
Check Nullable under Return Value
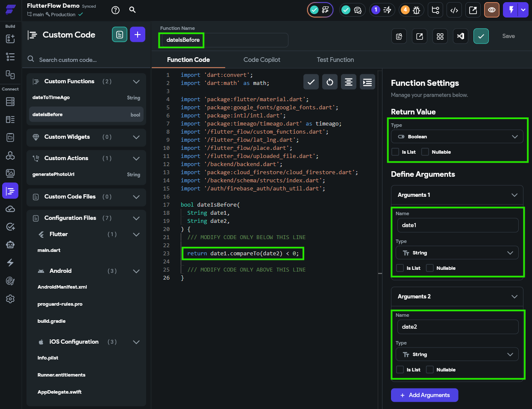tap(425, 152)
